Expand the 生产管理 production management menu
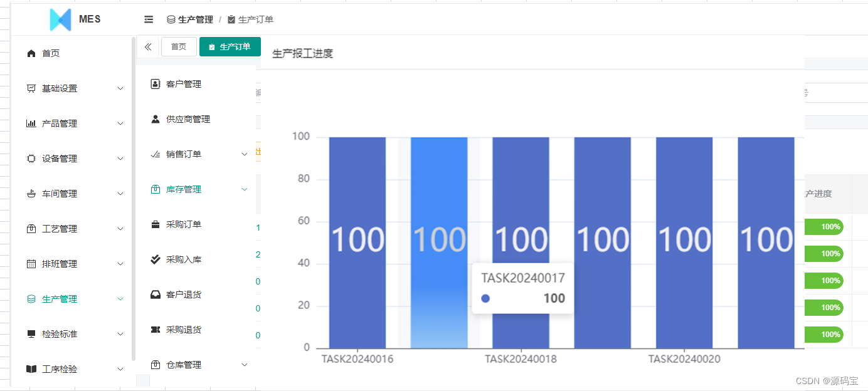This screenshot has height=391, width=868. (69, 299)
